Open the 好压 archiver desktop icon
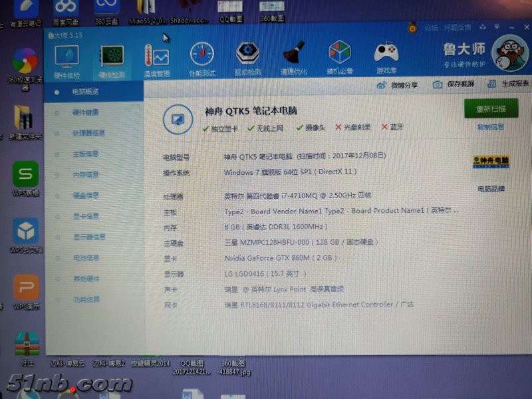 click(27, 348)
